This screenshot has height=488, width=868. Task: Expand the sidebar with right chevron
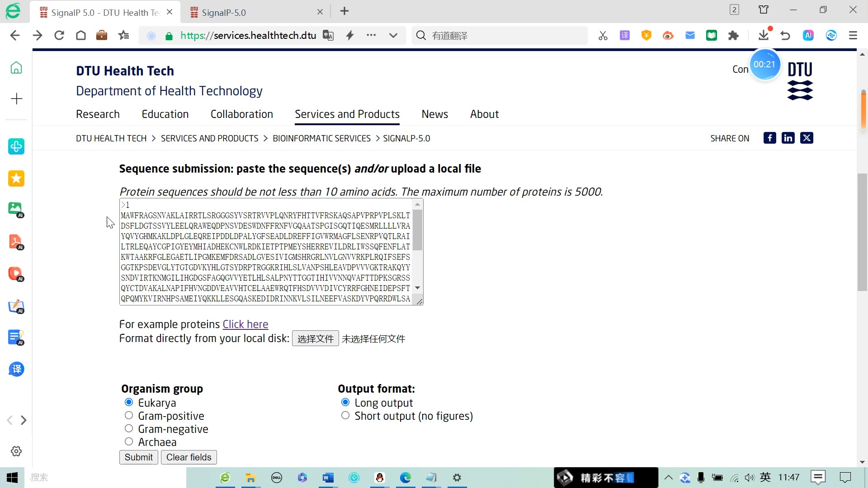click(24, 420)
